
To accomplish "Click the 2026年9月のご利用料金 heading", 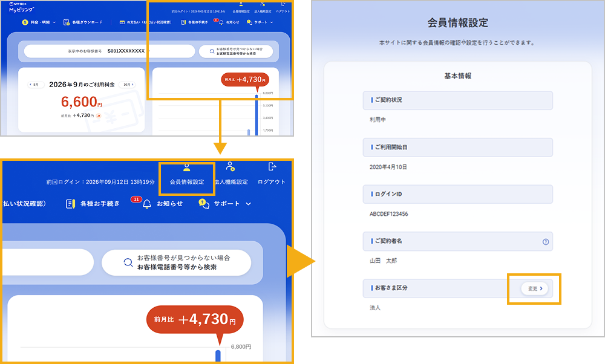I will [82, 85].
